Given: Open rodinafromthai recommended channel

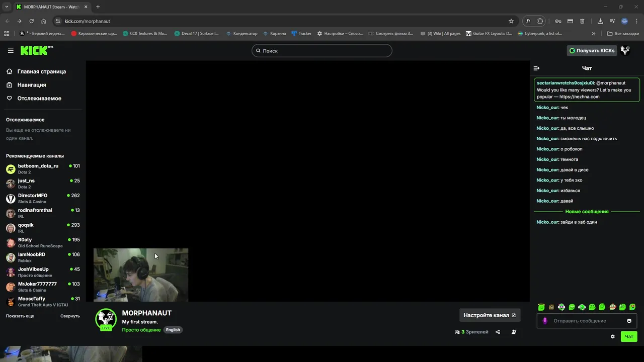Looking at the screenshot, I should (43, 213).
